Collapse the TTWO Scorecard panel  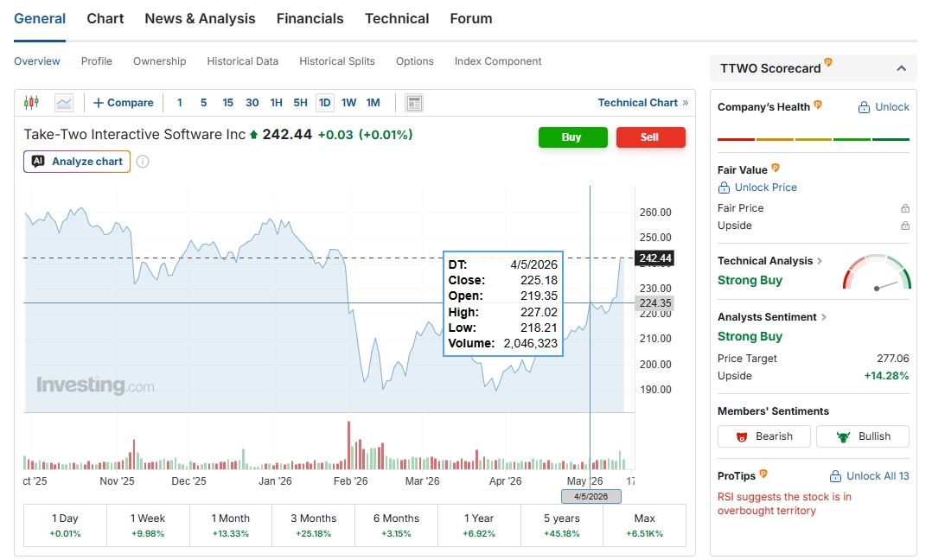tap(901, 68)
